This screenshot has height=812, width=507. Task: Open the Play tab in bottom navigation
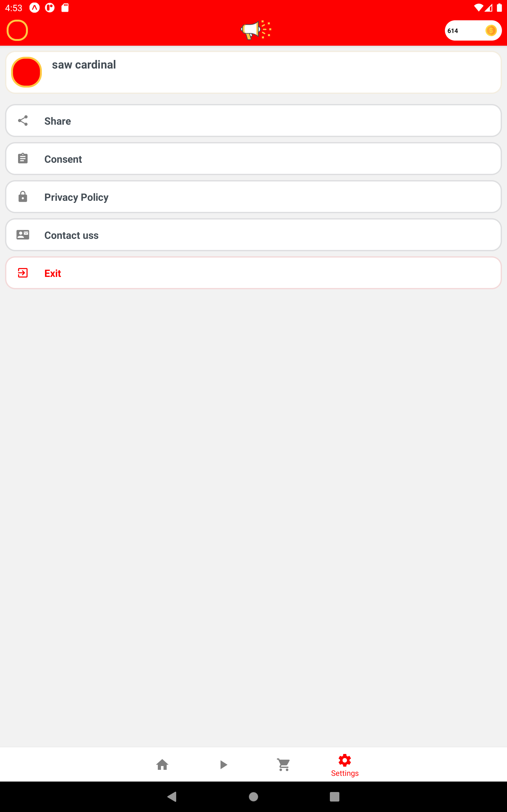click(223, 764)
